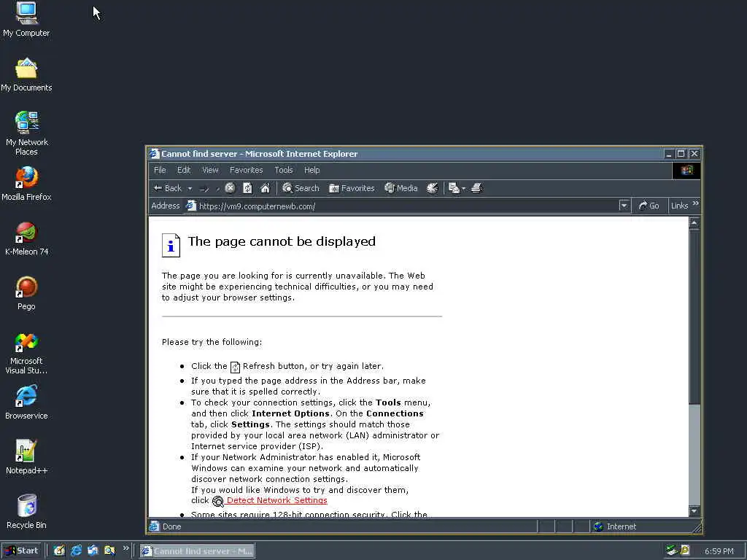The image size is (747, 560).
Task: Select the Mozilla Firefox desktop shortcut
Action: click(27, 184)
